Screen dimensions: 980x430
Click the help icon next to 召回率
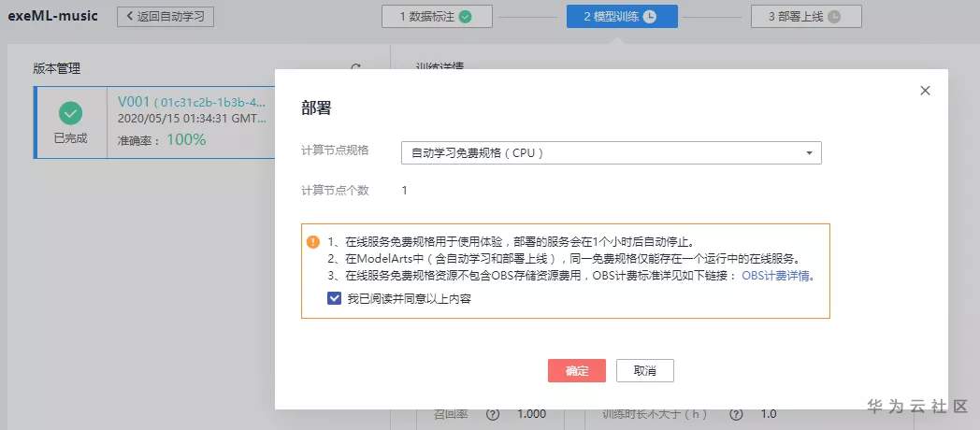493,414
